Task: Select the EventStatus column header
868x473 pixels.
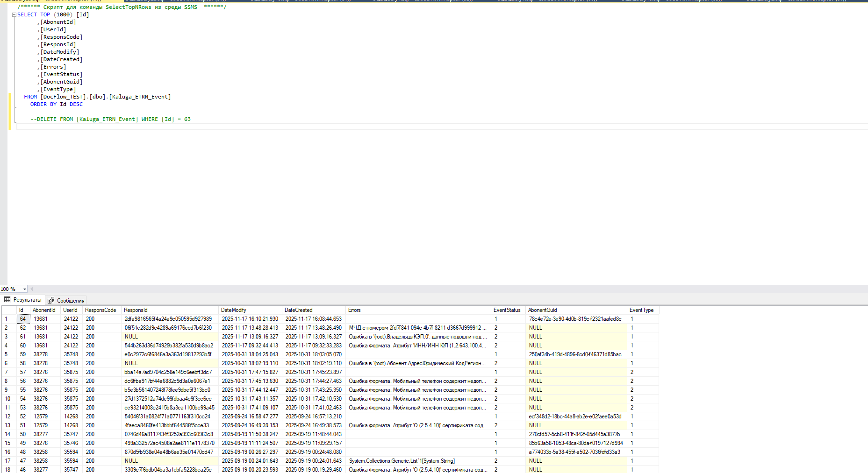Action: click(x=509, y=310)
